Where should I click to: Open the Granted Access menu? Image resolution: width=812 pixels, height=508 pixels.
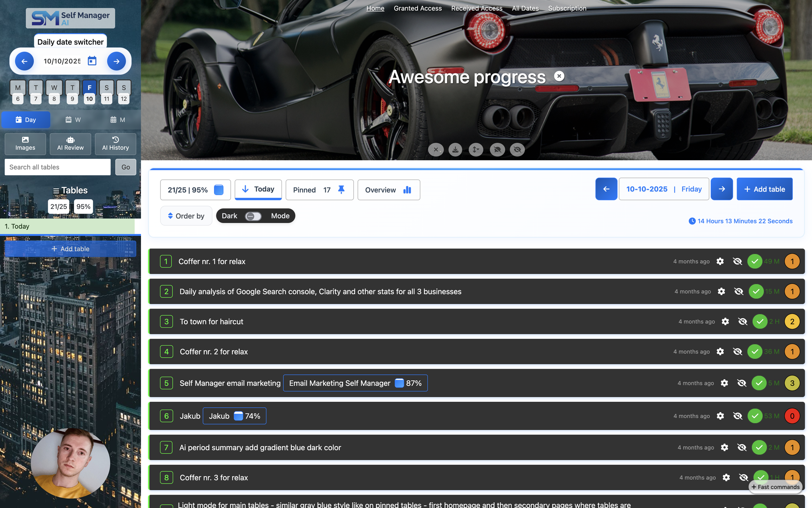[418, 8]
